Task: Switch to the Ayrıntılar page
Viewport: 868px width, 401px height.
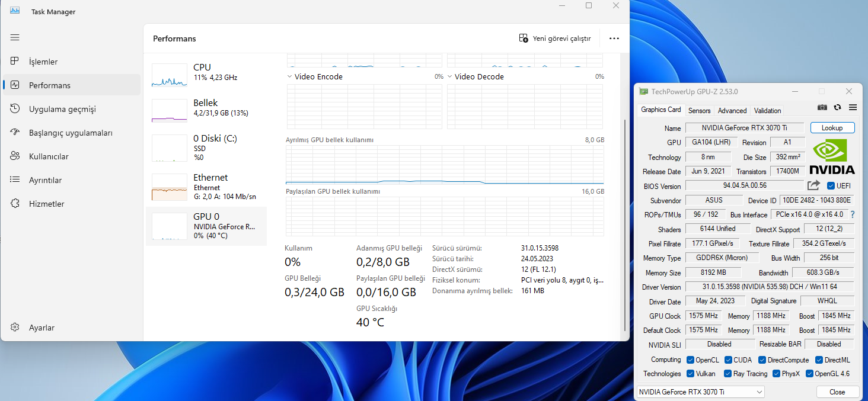Action: pyautogui.click(x=72, y=180)
